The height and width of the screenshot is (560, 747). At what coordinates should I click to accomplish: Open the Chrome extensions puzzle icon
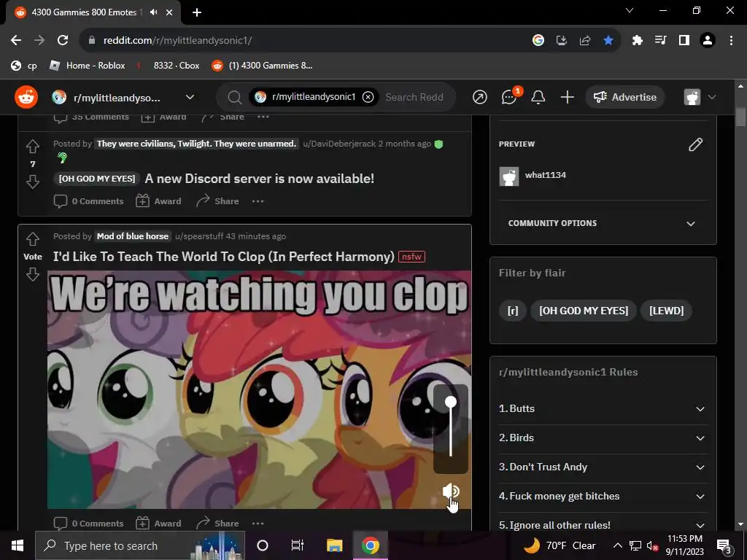[638, 41]
